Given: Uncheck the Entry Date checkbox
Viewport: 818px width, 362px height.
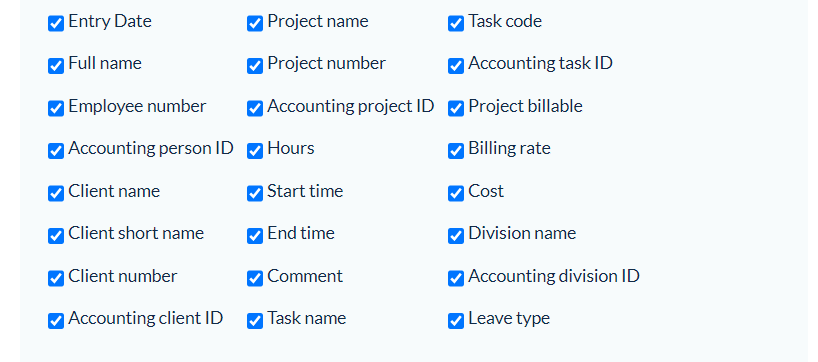Looking at the screenshot, I should coord(56,23).
